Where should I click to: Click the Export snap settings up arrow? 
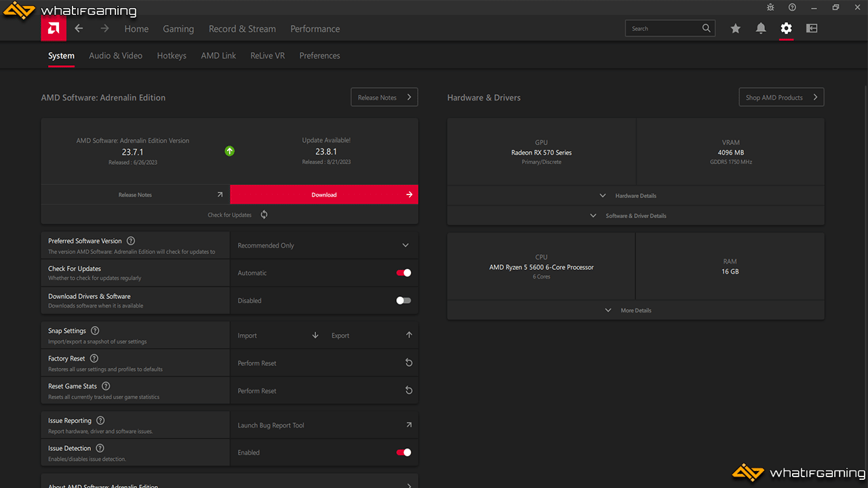click(409, 335)
